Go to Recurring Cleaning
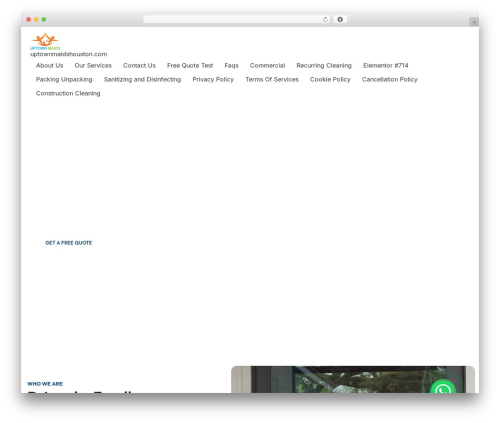 [324, 66]
